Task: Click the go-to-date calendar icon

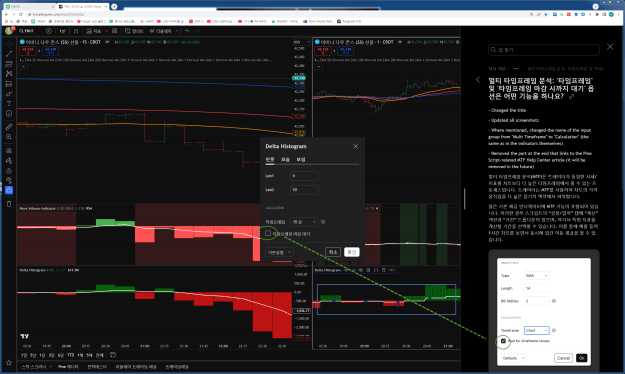Action: [113, 355]
